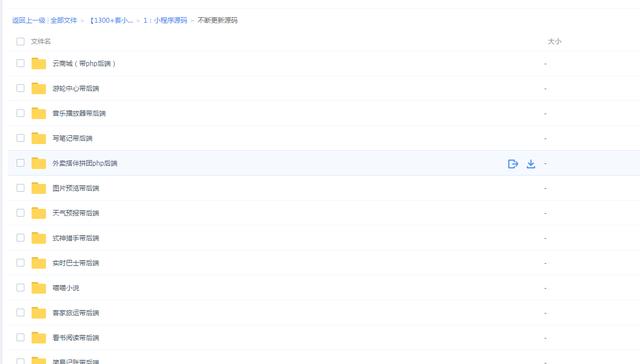The height and width of the screenshot is (364, 640).
Task: Tick the checkbox for 看书阅读带后端
Action: pos(20,337)
